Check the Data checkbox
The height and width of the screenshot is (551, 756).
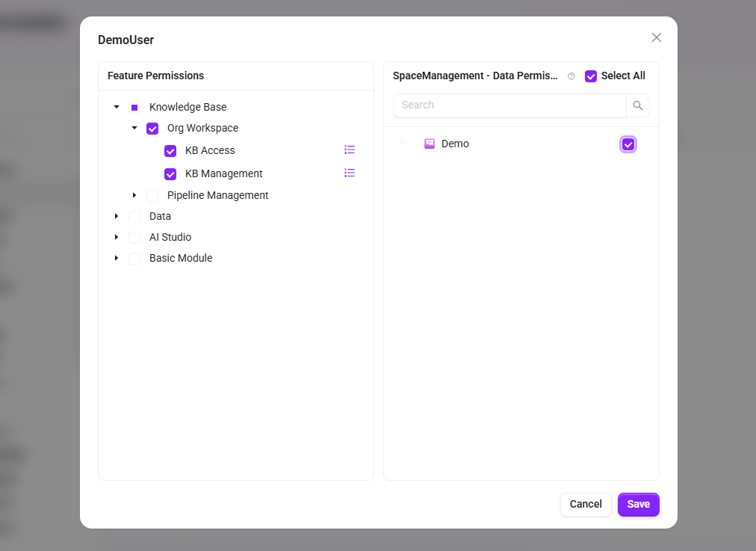pyautogui.click(x=134, y=217)
